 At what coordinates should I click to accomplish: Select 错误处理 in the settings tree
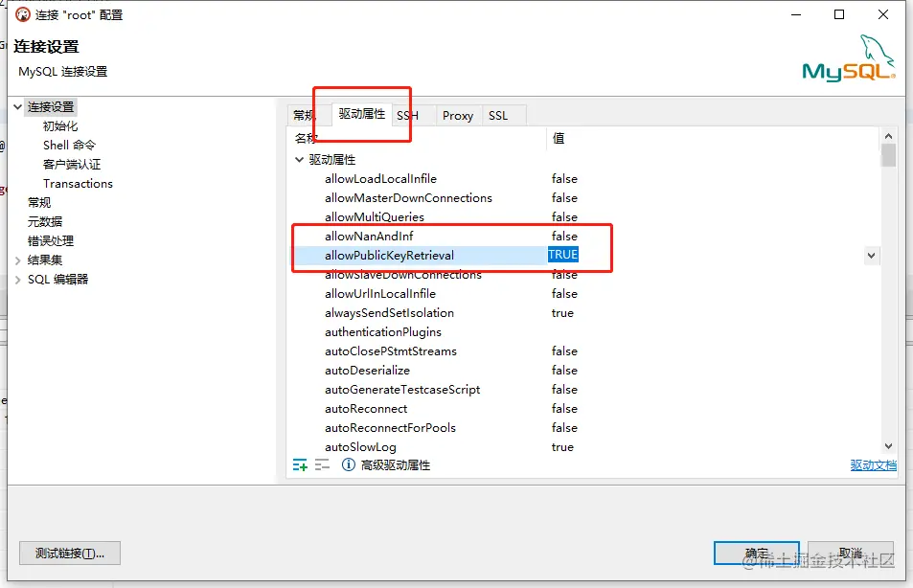pos(51,241)
